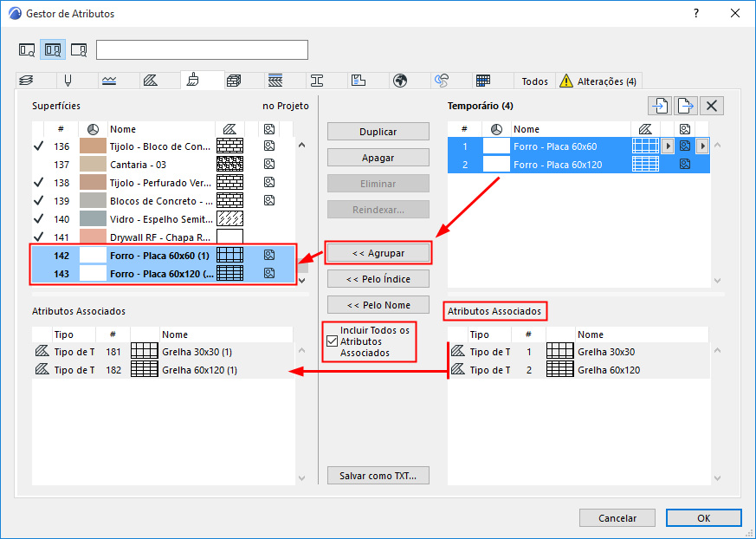
Task: Select the right-panel search mode icon
Action: point(79,49)
